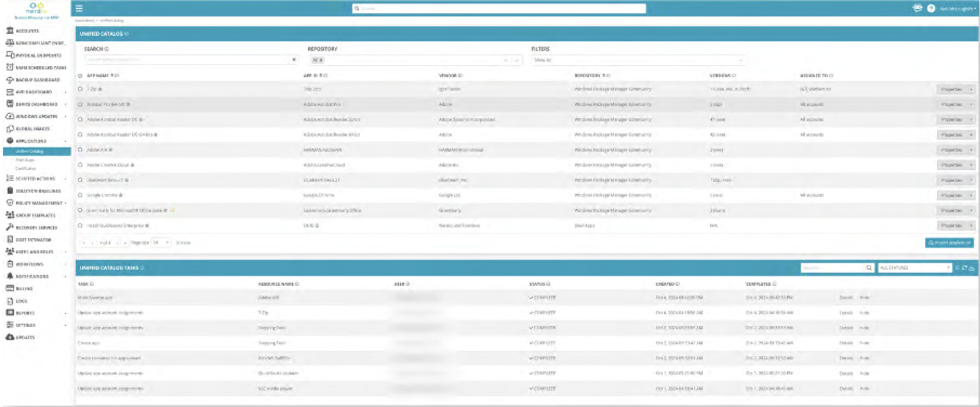This screenshot has width=980, height=407.
Task: Select the Install QuickBooks Enterprise checkbox
Action: [x=80, y=226]
